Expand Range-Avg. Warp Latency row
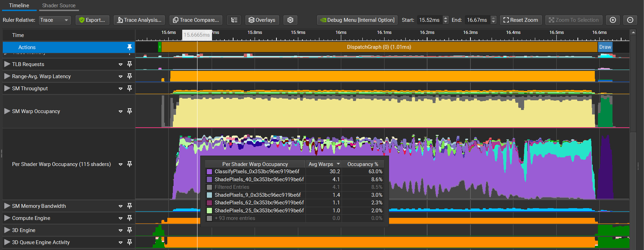Screen dimensions: 644x250 7,76
